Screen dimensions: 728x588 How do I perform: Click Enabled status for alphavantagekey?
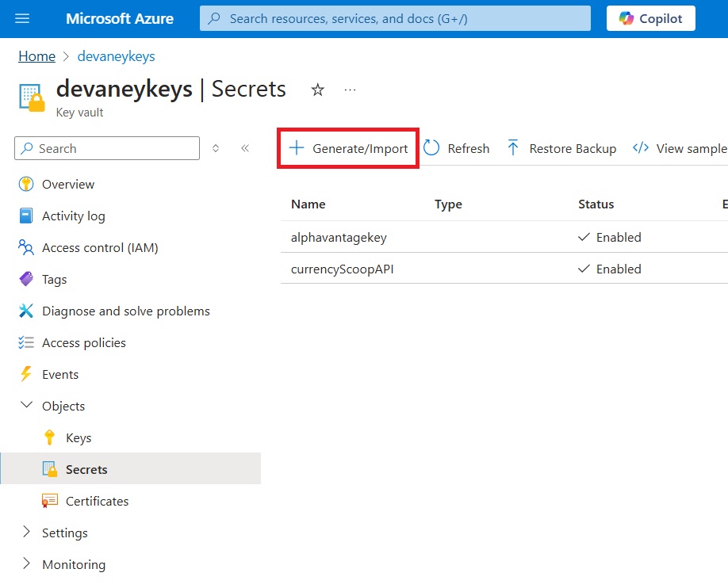pos(610,238)
